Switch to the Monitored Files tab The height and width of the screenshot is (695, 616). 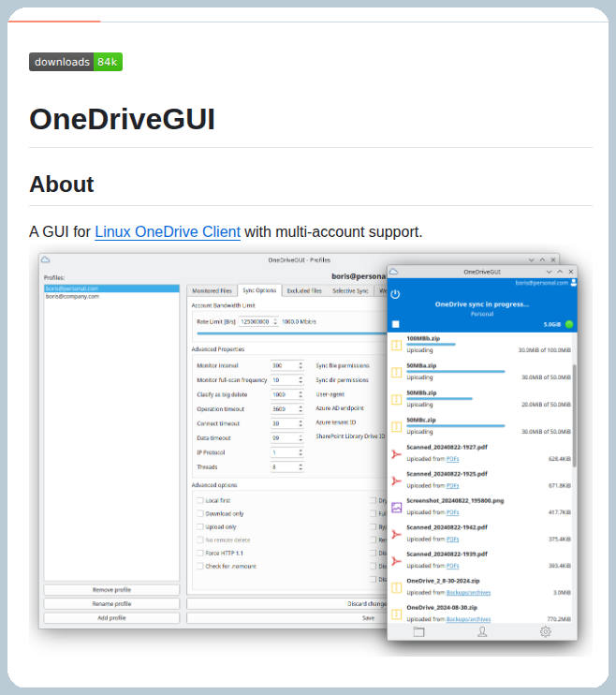point(212,290)
